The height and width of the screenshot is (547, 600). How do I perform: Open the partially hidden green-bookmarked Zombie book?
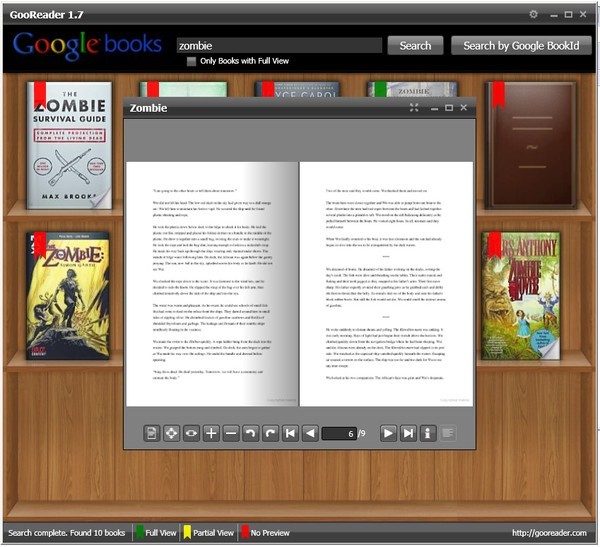[412, 89]
